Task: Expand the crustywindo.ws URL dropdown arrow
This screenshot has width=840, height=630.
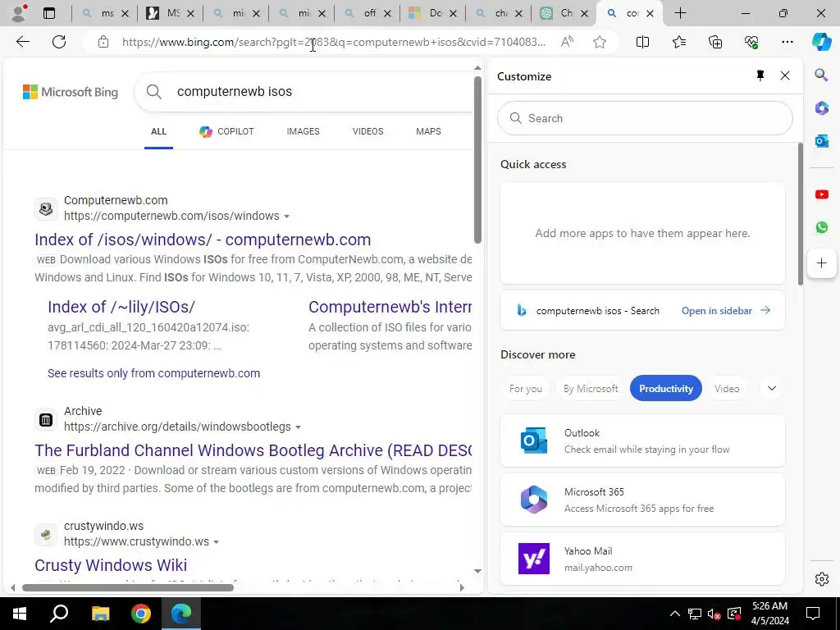Action: tap(216, 542)
